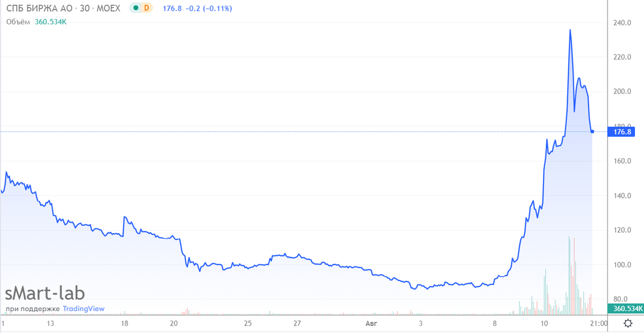The width and height of the screenshot is (644, 333).
Task: Click the last price dot on line
Action: pos(592,131)
